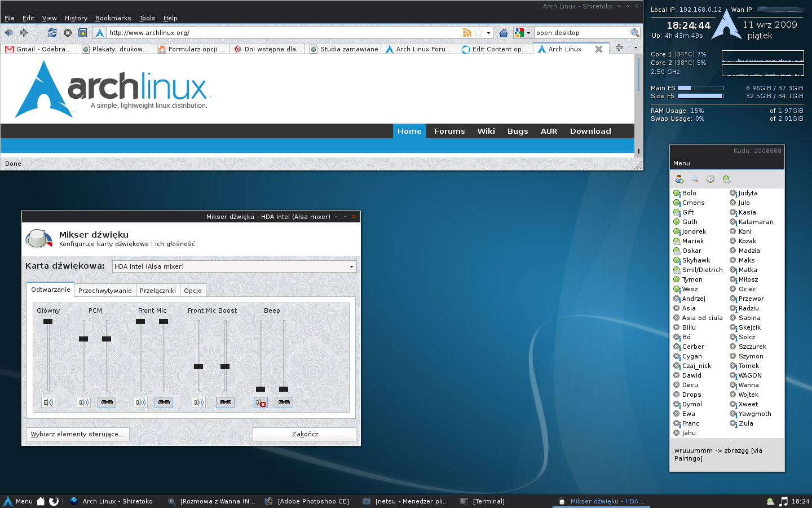812x508 pixels.
Task: Click the browser Forward arrow icon
Action: tap(24, 33)
